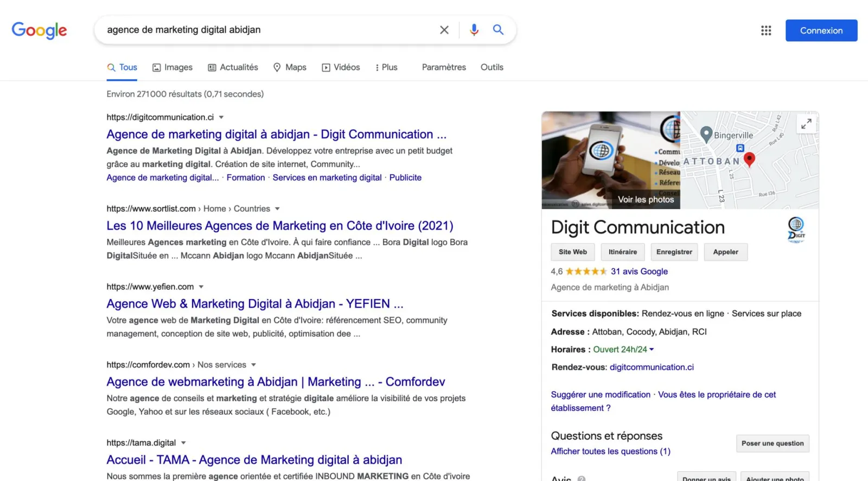
Task: Expand the dropdown arrow beside comfordev.com URL
Action: pos(253,365)
